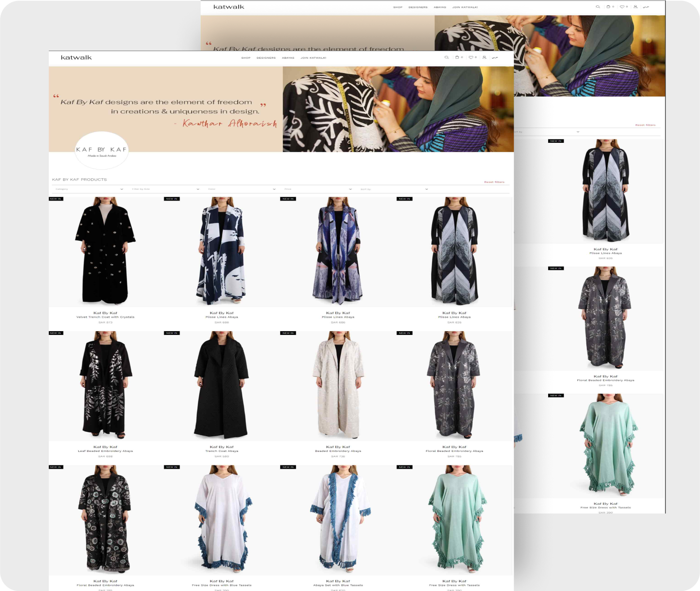
Task: Open white abaya set with blue tassels photo
Action: (338, 519)
